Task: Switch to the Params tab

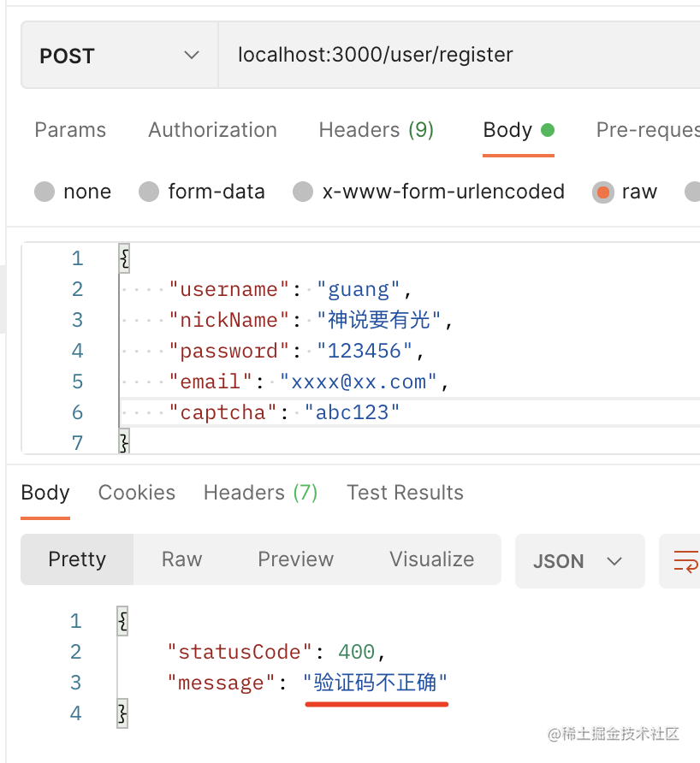Action: click(x=70, y=130)
